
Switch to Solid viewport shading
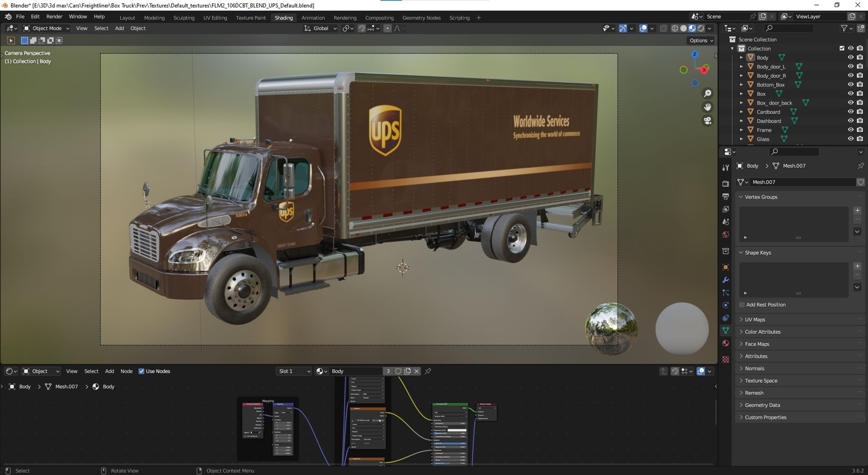pyautogui.click(x=684, y=28)
